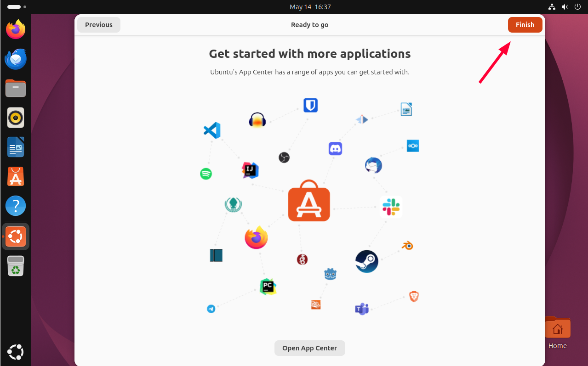Click the Bitwarden shield icon
Image resolution: width=588 pixels, height=366 pixels.
(x=311, y=105)
